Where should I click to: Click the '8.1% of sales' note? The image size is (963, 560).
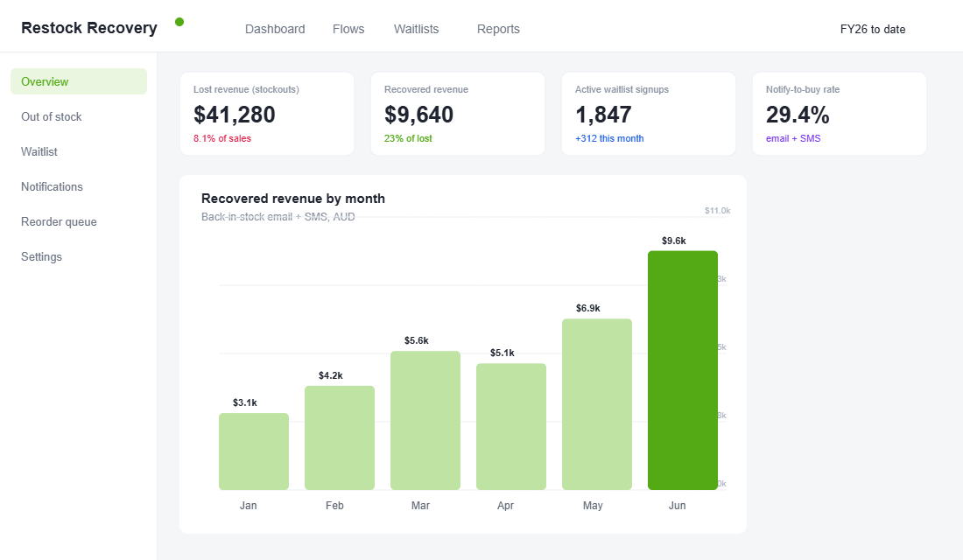[x=222, y=138]
